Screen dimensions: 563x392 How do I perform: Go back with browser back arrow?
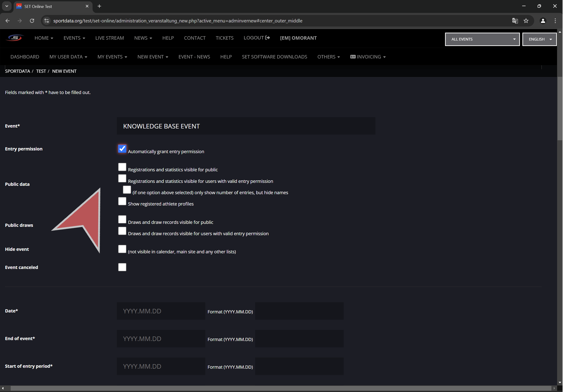[7, 21]
